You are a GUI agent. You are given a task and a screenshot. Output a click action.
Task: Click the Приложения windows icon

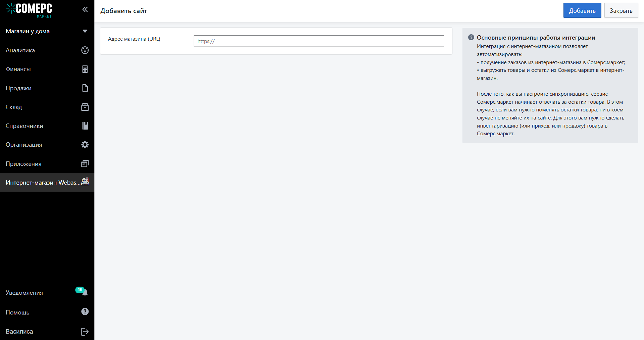(x=85, y=163)
